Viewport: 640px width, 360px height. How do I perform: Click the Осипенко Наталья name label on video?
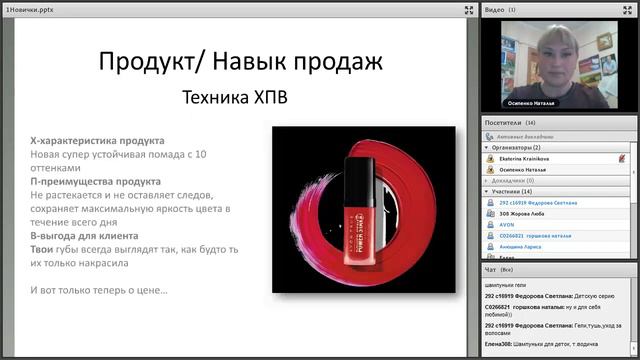pos(531,103)
